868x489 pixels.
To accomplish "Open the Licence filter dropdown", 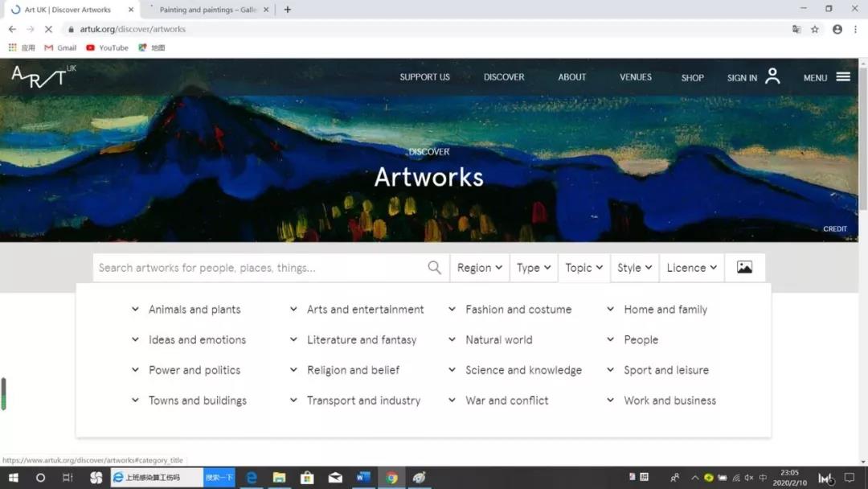I will (691, 268).
